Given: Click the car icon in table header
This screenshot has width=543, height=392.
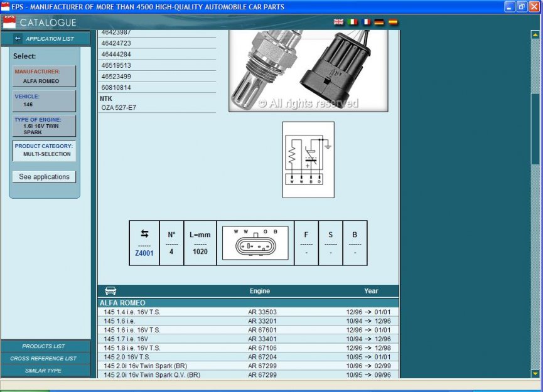Looking at the screenshot, I should 110,291.
